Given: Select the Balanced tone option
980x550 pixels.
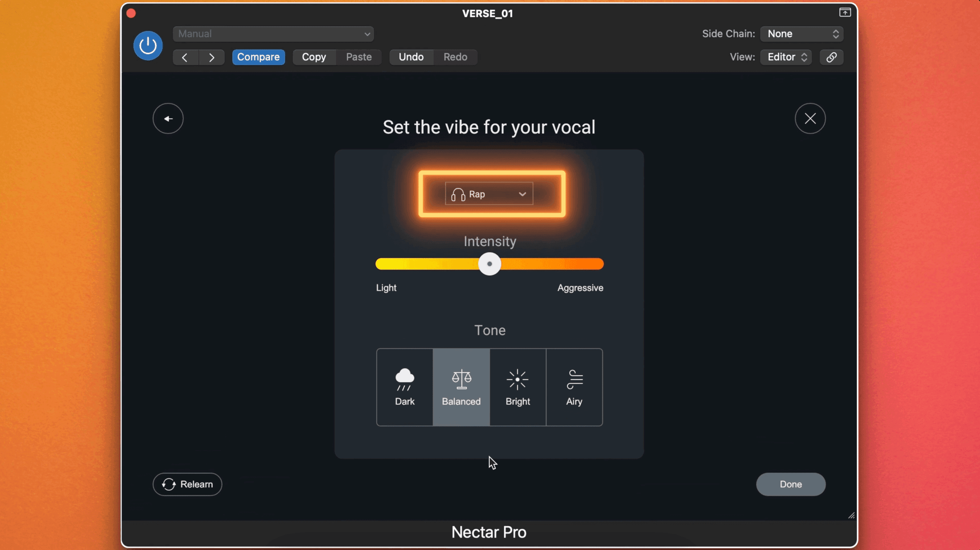Looking at the screenshot, I should pos(461,387).
